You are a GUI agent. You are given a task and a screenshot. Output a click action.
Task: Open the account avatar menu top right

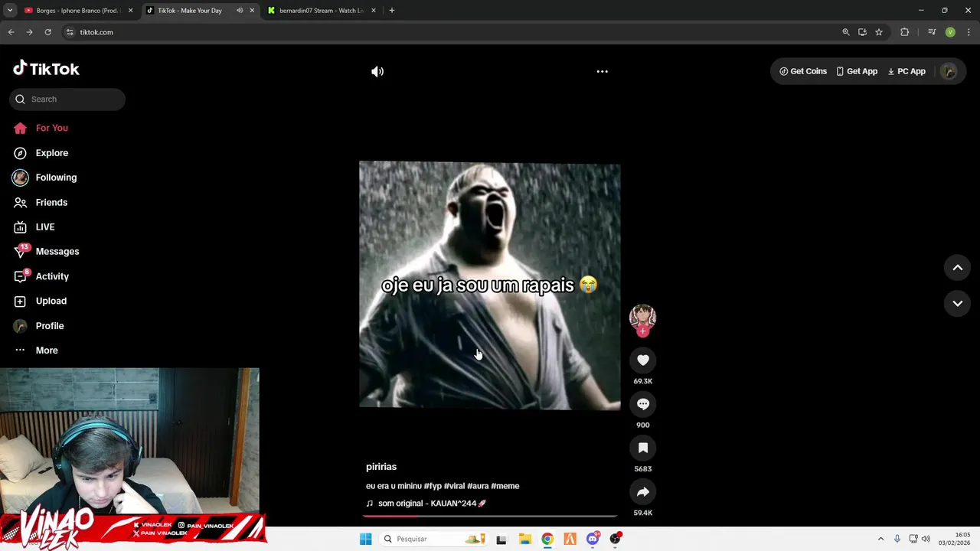949,71
